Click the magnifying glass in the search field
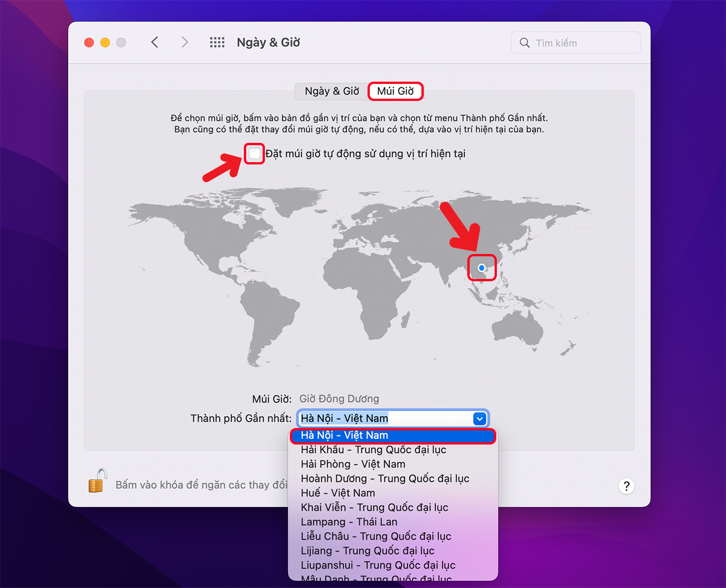This screenshot has width=726, height=588. click(525, 43)
